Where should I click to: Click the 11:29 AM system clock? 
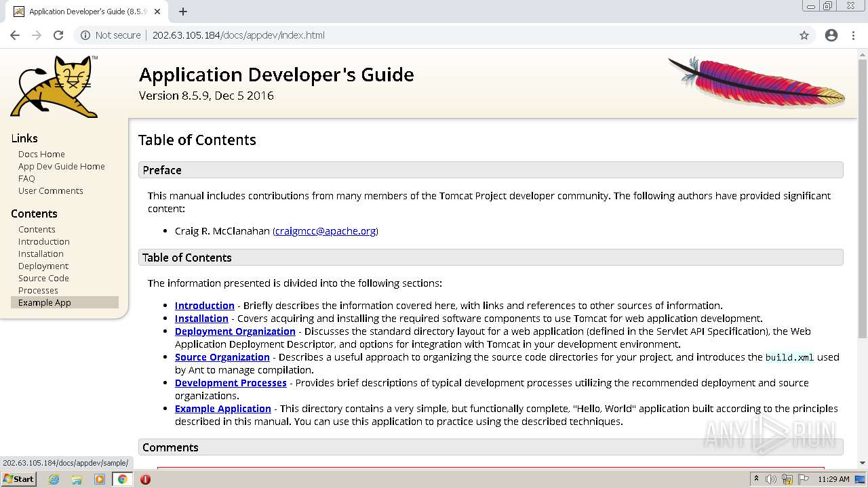pos(833,479)
